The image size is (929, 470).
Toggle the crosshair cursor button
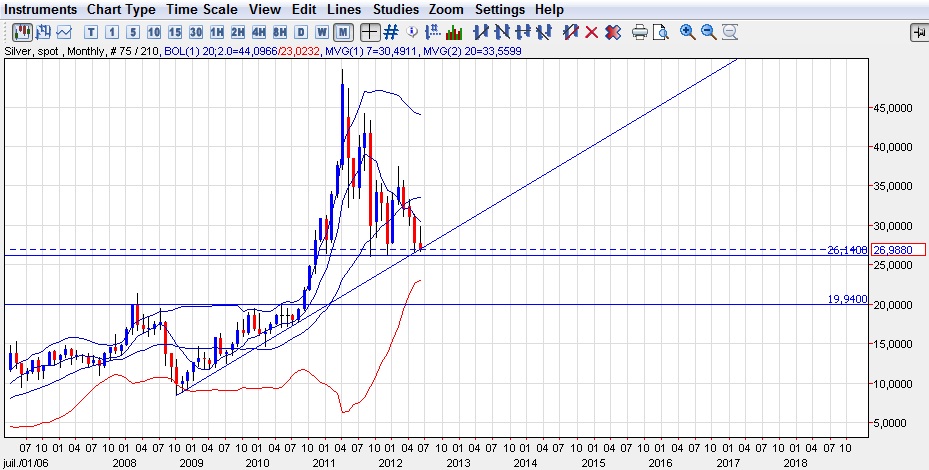pos(370,32)
